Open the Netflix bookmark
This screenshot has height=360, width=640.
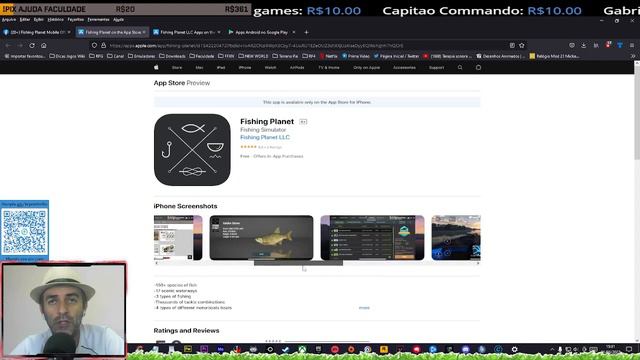click(x=329, y=56)
